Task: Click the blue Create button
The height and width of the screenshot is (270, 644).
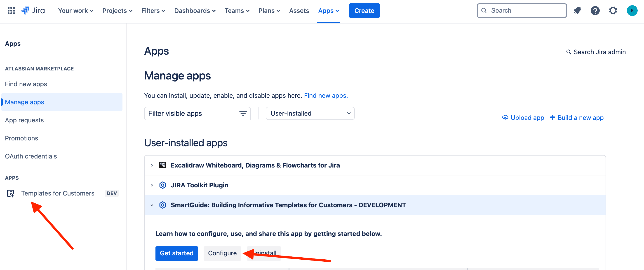Action: [x=364, y=10]
